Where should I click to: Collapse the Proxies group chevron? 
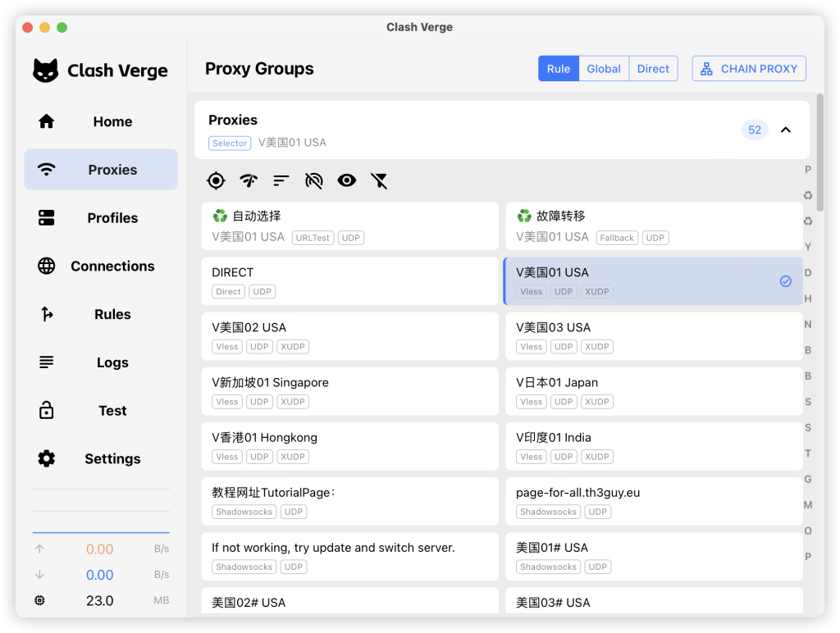coord(786,130)
